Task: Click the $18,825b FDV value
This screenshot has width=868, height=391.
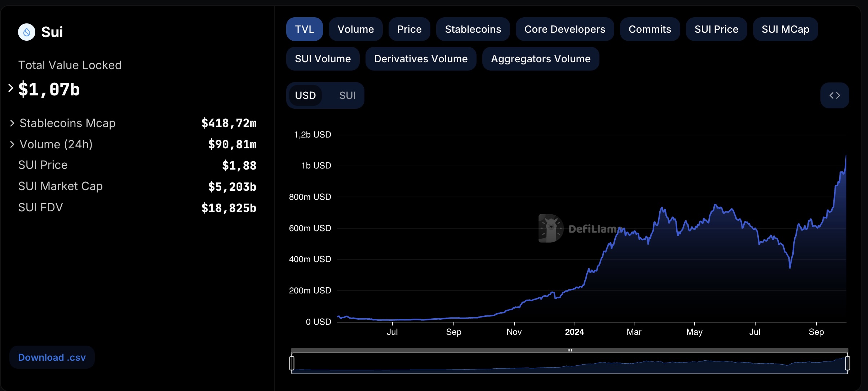Action: (229, 208)
